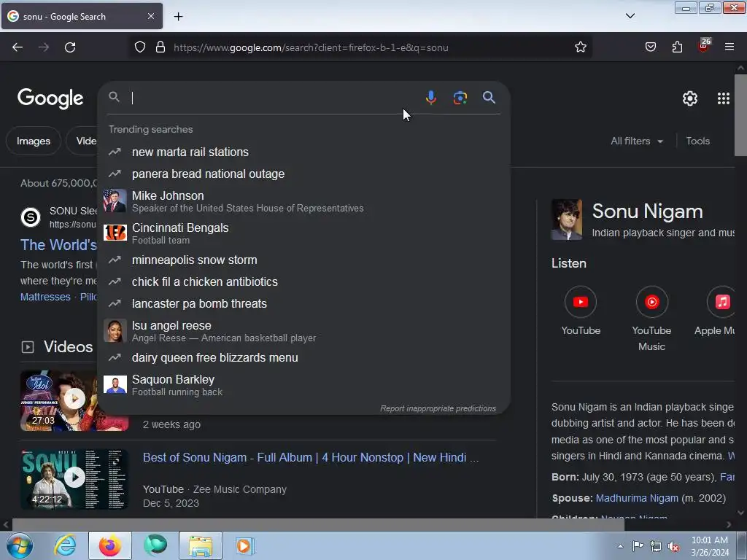The height and width of the screenshot is (560, 747).
Task: Expand the All filters dropdown
Action: point(637,141)
